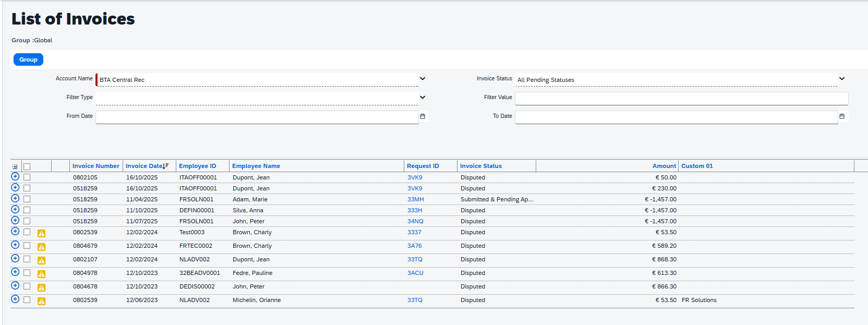
Task: Tick the checkbox for Fedre, Pauline row
Action: pyautogui.click(x=27, y=273)
